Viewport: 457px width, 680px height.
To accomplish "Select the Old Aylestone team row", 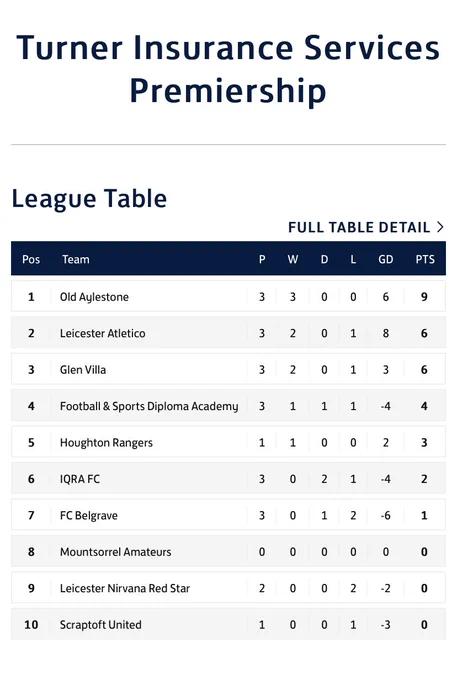I will click(x=228, y=297).
